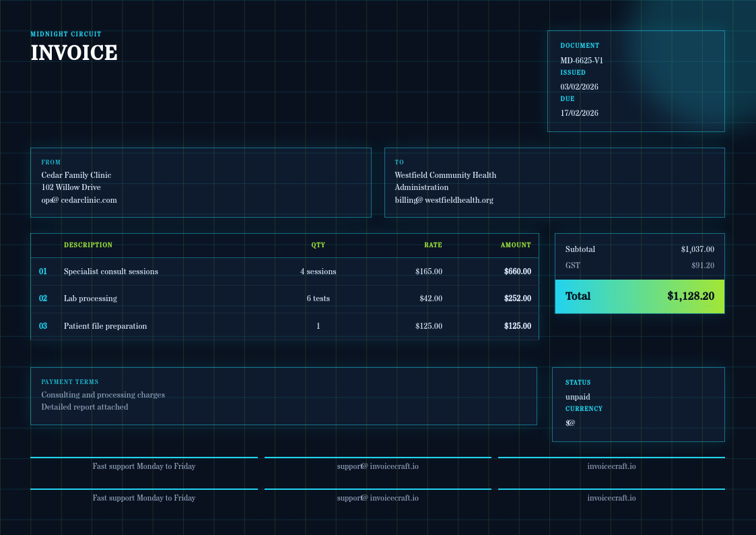Select recipient Westfield Community Health
Image resolution: width=756 pixels, height=535 pixels.
446,175
